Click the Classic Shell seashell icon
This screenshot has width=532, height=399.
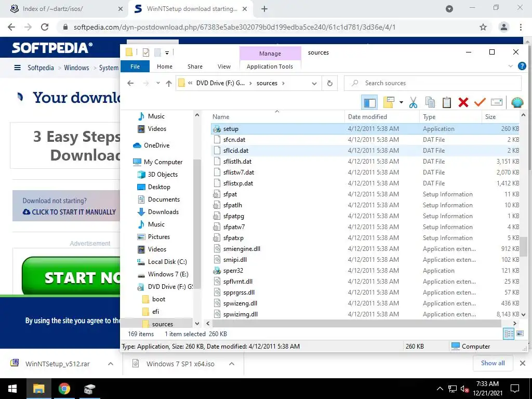click(517, 102)
